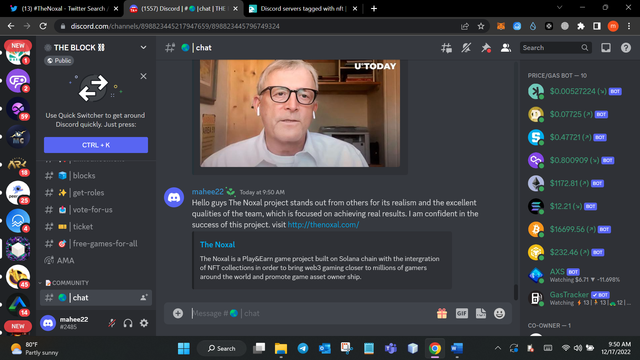
Task: Open File Explorer from the taskbar
Action: click(281, 348)
